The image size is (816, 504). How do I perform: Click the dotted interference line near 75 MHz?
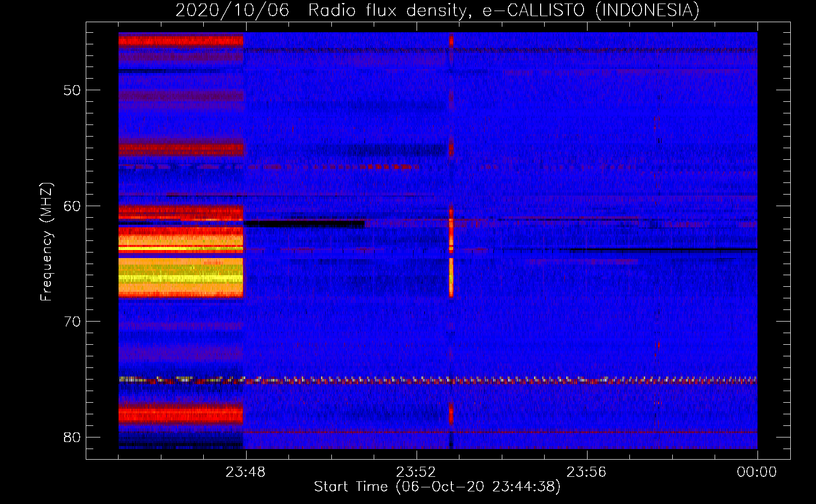pyautogui.click(x=438, y=380)
